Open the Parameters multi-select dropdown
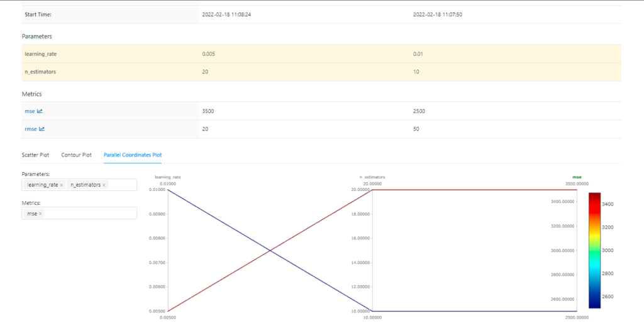This screenshot has width=644, height=328. 123,185
